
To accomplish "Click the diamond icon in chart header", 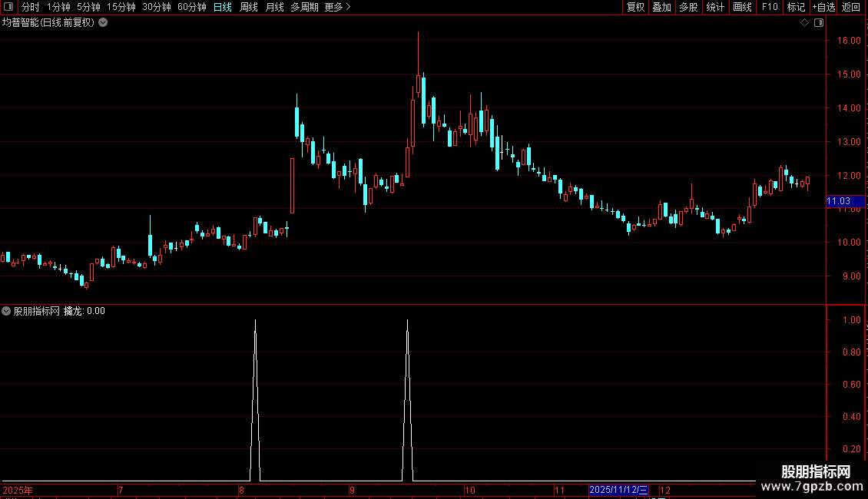I will [805, 23].
